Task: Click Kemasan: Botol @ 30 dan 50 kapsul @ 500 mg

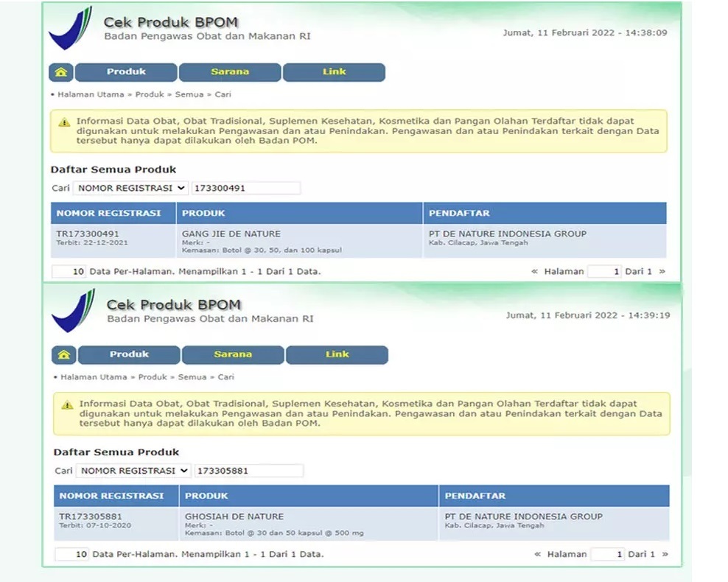Action: tap(274, 533)
